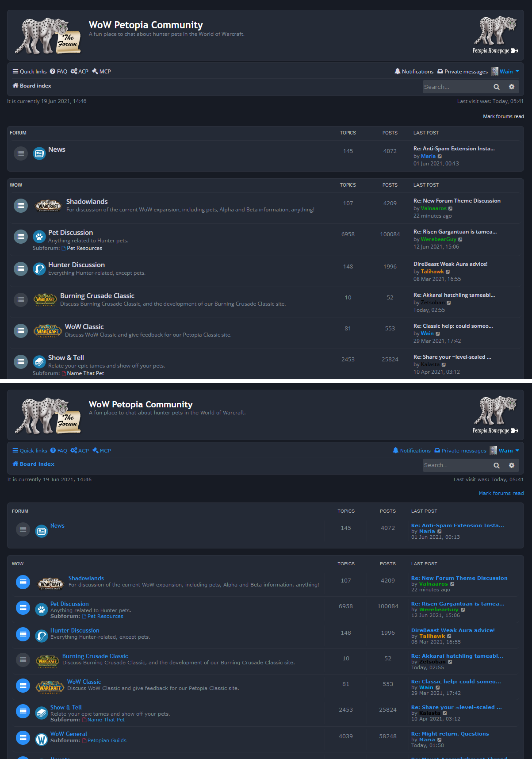Focus the Search field in lower page
The image size is (532, 759).
coord(456,465)
